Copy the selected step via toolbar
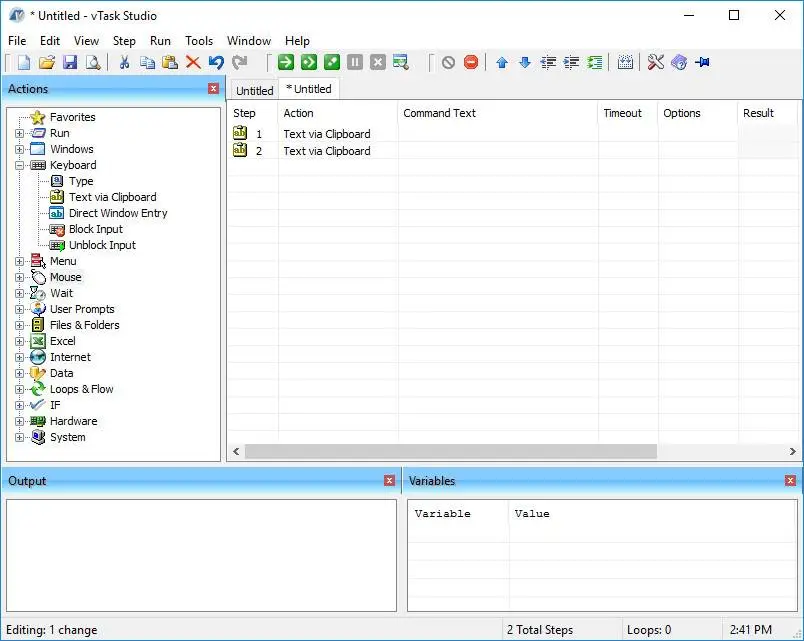Viewport: 804px width, 641px height. point(147,63)
